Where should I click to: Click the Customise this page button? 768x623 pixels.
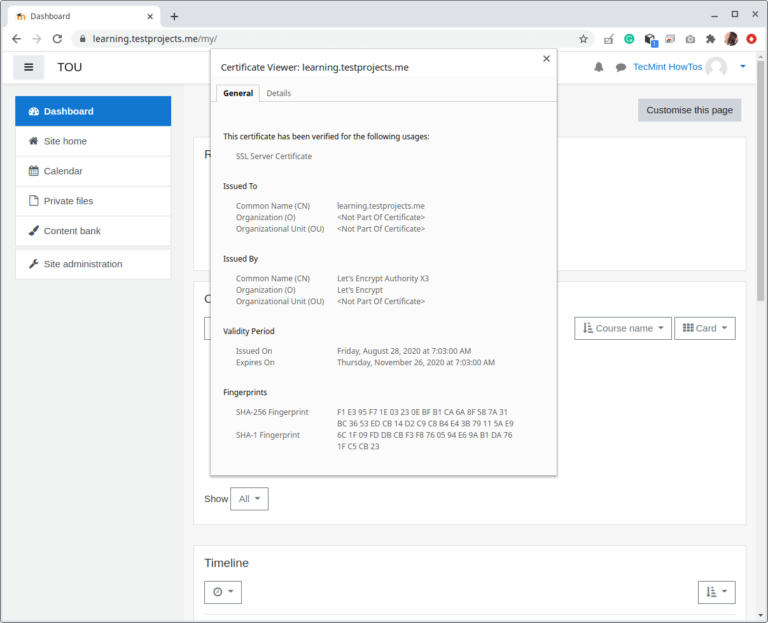click(689, 110)
